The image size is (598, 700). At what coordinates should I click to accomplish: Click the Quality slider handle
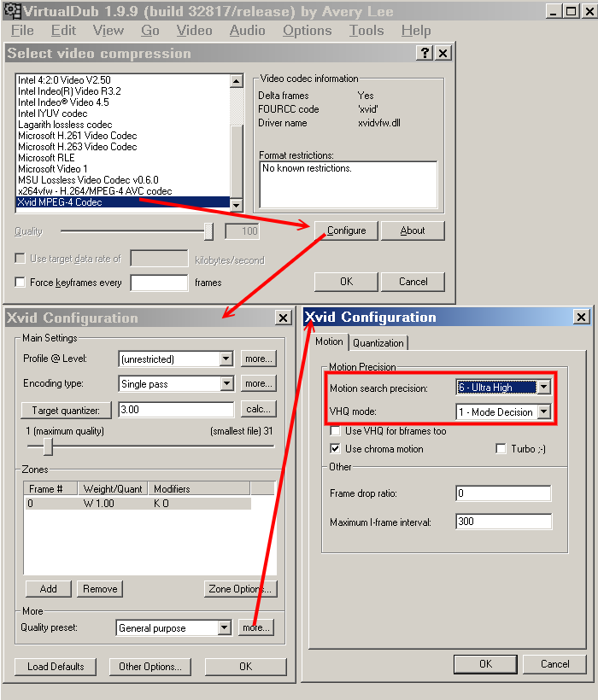[208, 231]
